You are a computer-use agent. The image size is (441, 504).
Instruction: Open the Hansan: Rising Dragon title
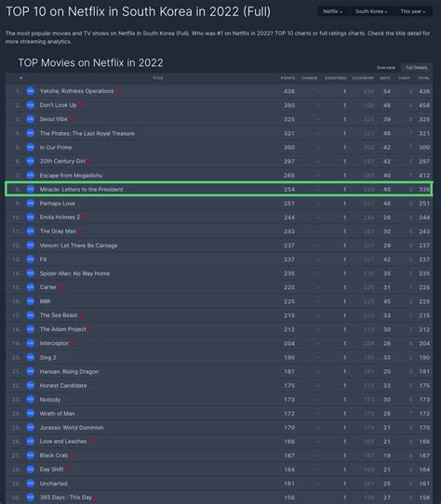pos(69,372)
